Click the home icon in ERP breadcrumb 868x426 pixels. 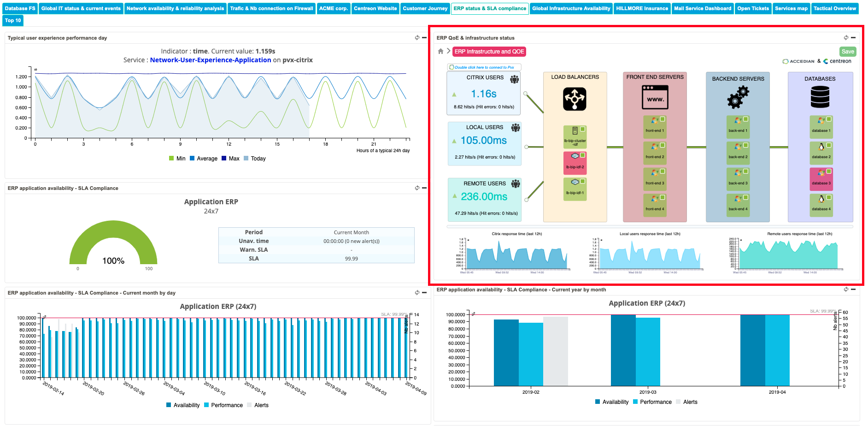pos(440,52)
